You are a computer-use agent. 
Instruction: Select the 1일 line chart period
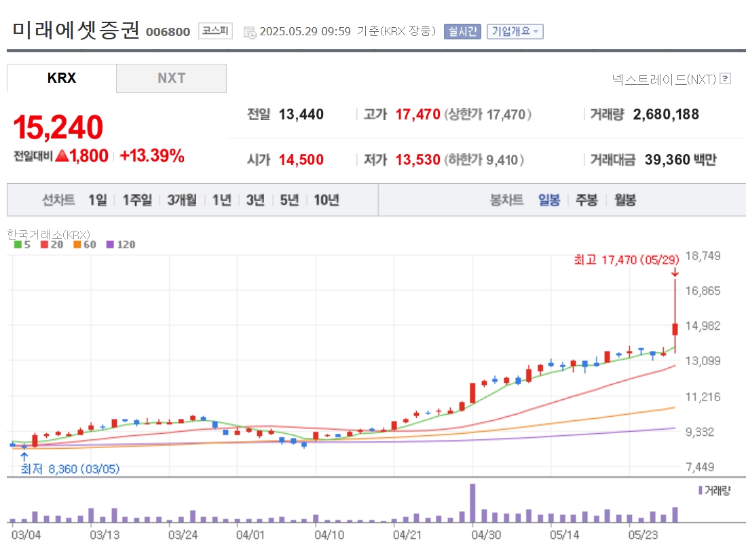click(x=98, y=200)
